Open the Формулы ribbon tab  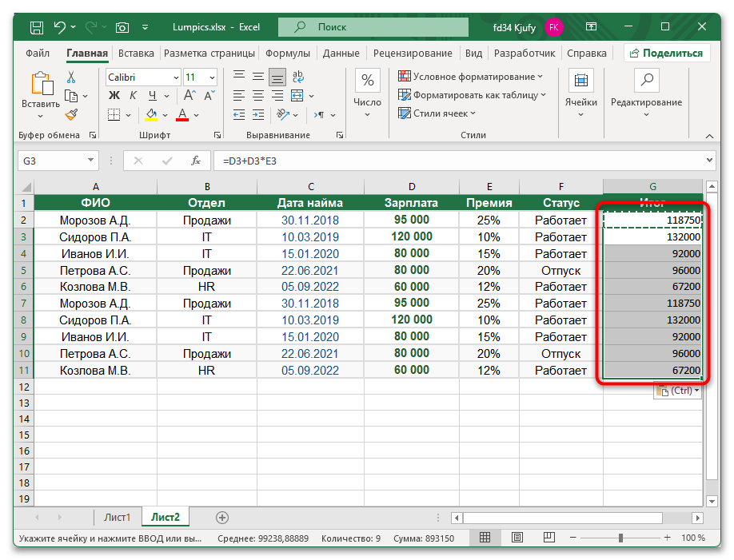tap(287, 54)
